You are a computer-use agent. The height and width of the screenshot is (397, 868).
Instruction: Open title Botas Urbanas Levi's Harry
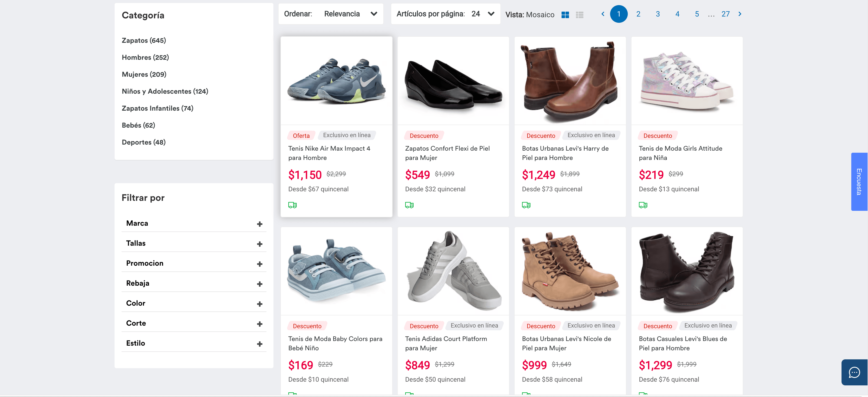point(566,153)
